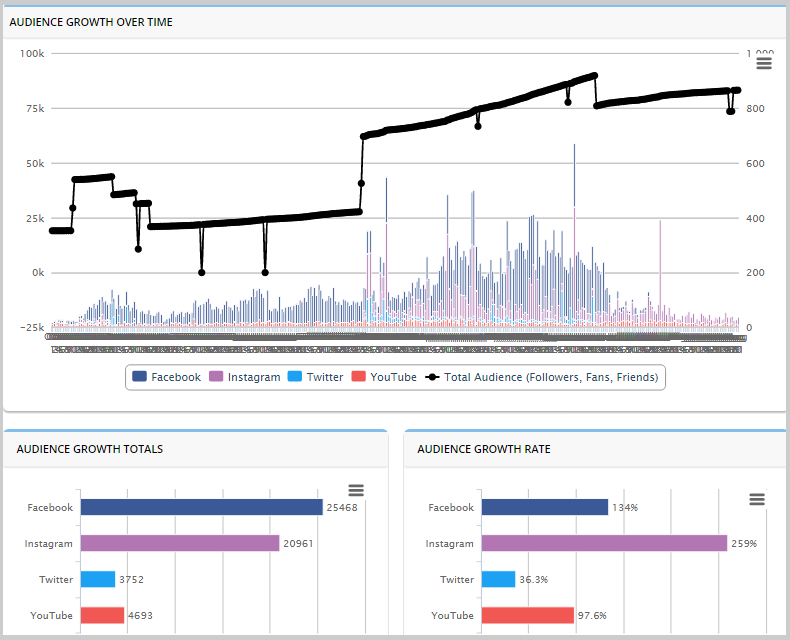Select the Instagram 259% growth rate bar
The image size is (790, 640).
click(603, 543)
